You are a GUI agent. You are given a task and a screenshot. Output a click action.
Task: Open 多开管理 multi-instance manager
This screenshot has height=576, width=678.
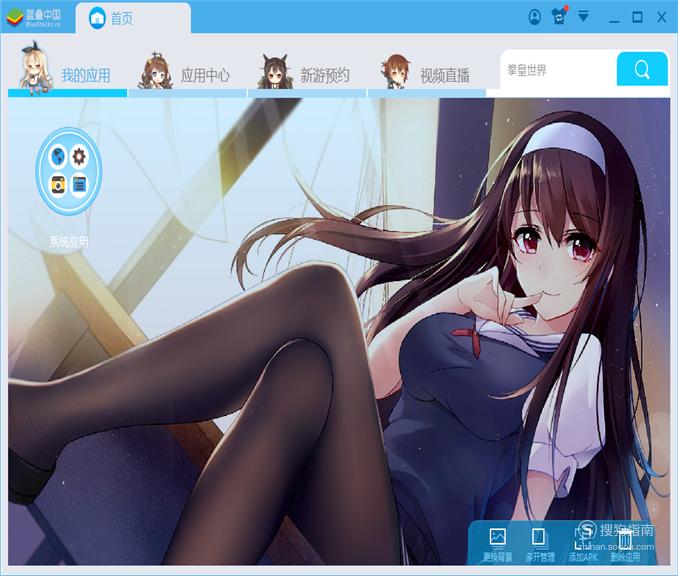tap(540, 545)
